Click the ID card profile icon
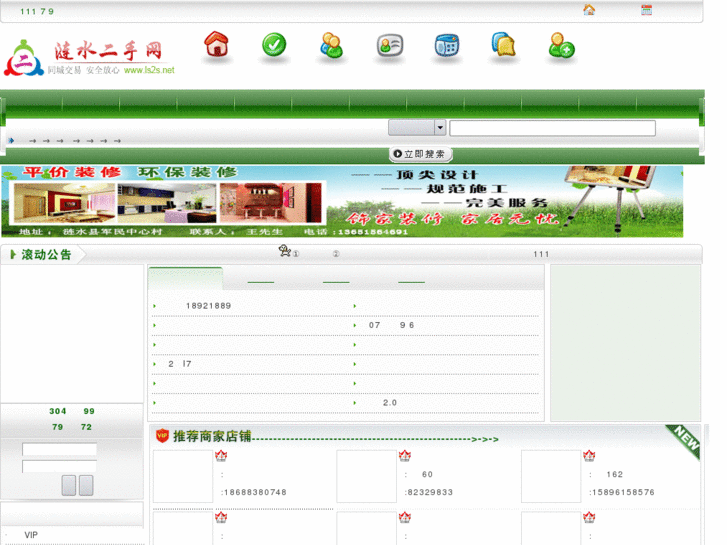 click(389, 45)
